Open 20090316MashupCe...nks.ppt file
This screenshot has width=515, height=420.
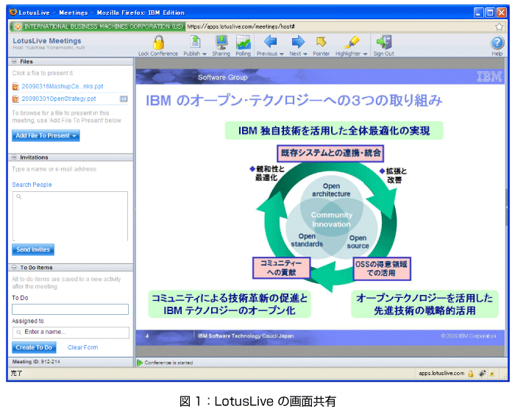63,86
